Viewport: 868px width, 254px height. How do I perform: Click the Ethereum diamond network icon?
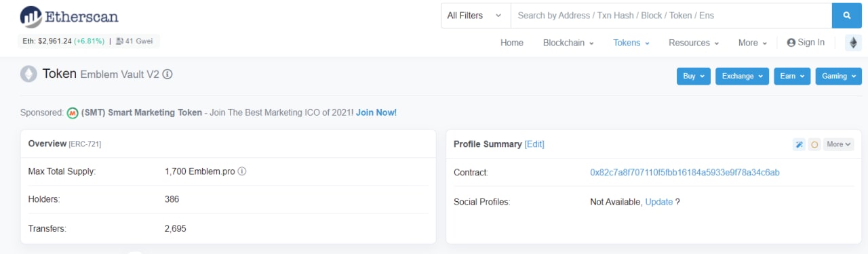pyautogui.click(x=853, y=43)
